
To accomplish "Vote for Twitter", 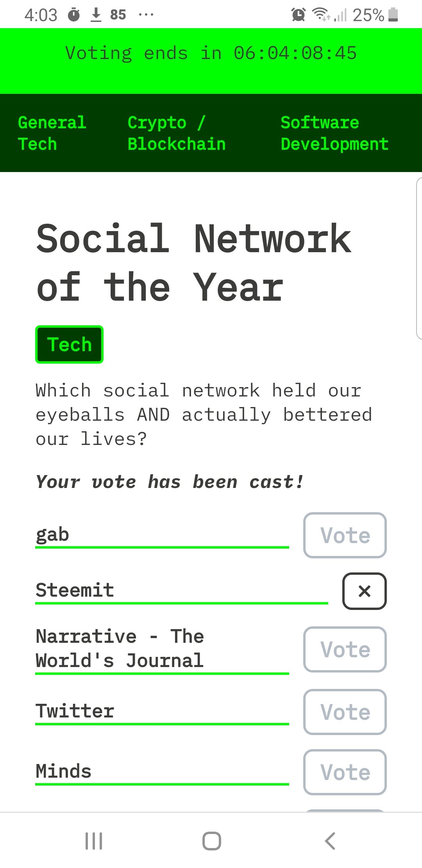I will coord(345,712).
